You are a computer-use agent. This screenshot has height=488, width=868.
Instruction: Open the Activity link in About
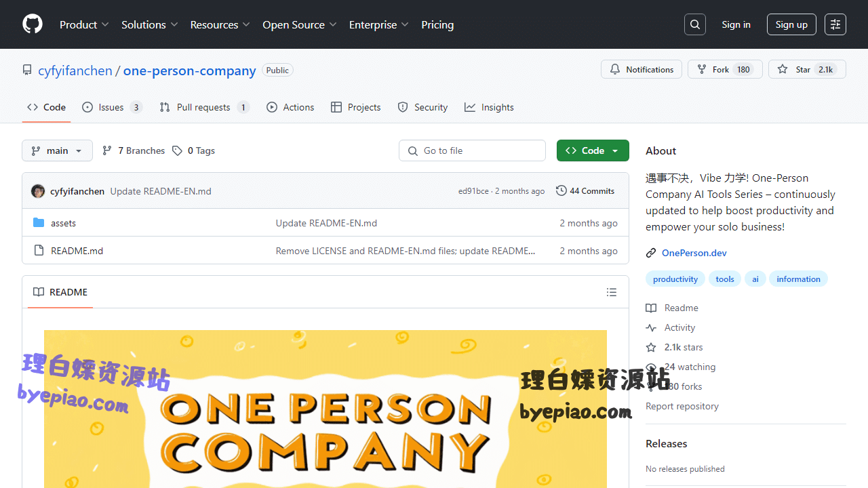tap(679, 327)
